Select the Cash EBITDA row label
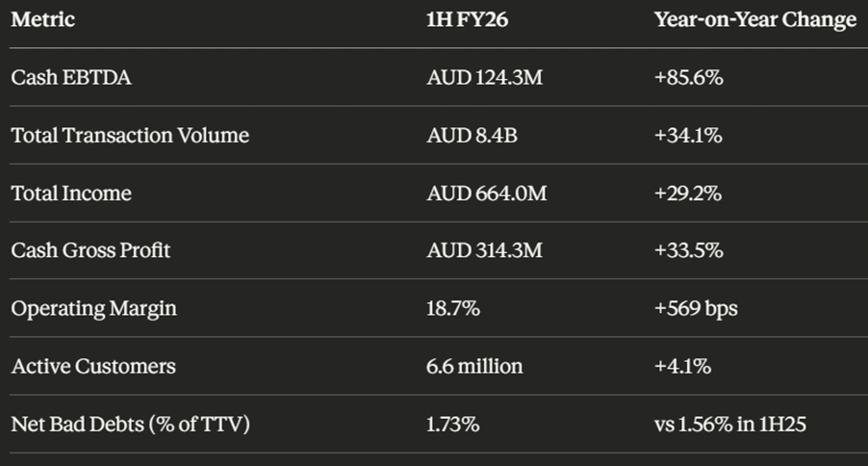Screen dimensions: 868x466 coord(71,78)
